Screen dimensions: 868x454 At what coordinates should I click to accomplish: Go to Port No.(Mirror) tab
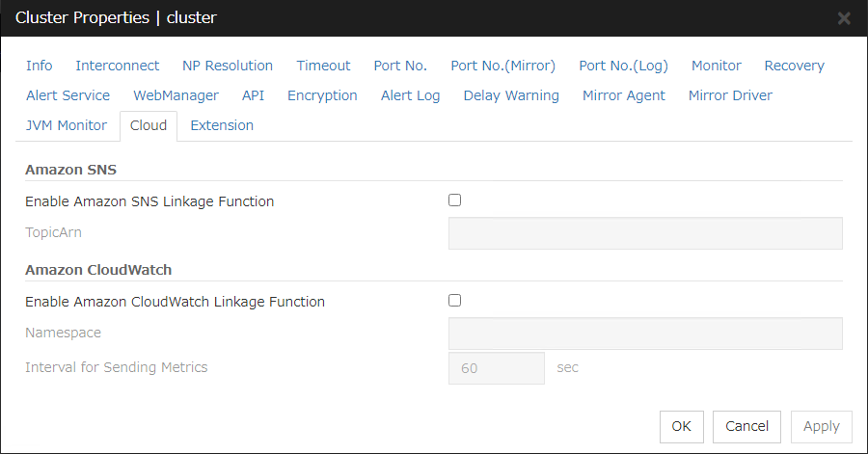[x=502, y=66]
